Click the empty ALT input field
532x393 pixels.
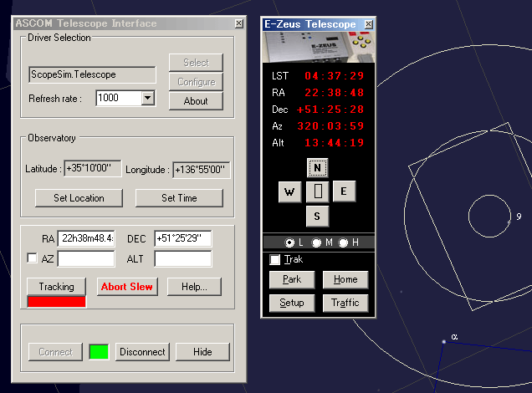(183, 258)
